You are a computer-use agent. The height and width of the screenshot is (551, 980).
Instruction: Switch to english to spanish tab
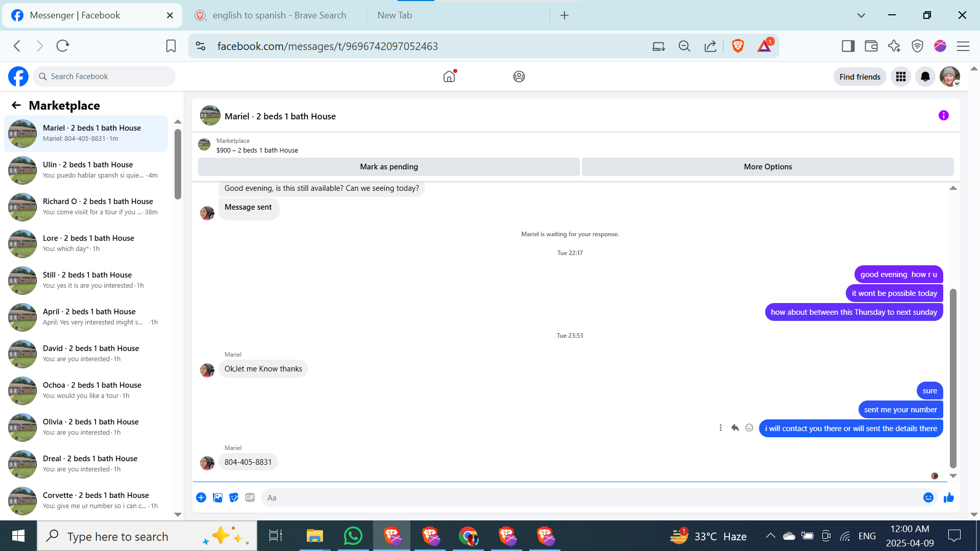pyautogui.click(x=279, y=15)
